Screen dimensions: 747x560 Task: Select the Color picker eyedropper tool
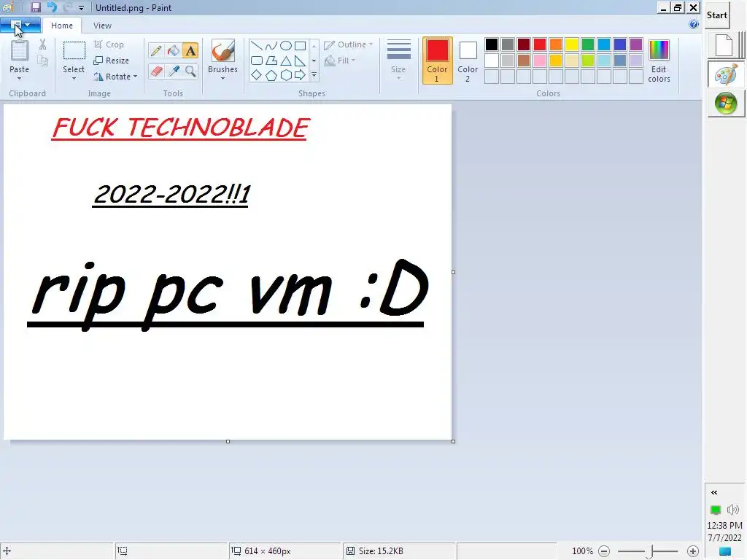(174, 71)
